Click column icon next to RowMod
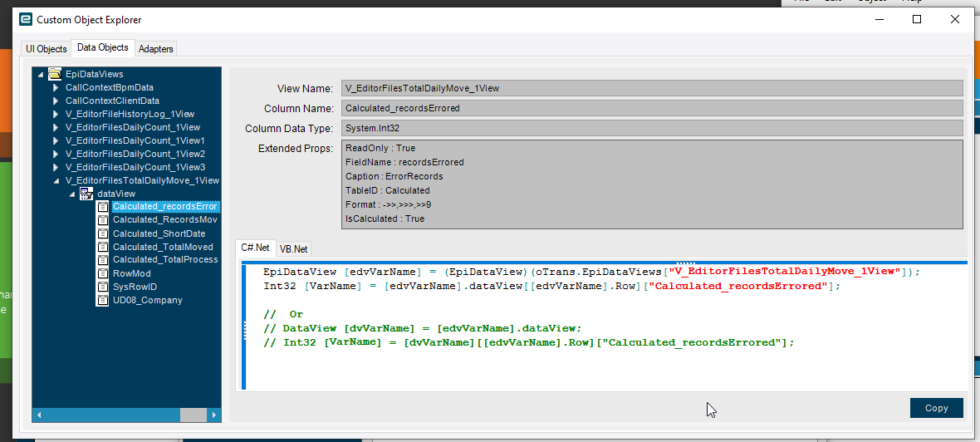This screenshot has width=980, height=442. [x=103, y=273]
